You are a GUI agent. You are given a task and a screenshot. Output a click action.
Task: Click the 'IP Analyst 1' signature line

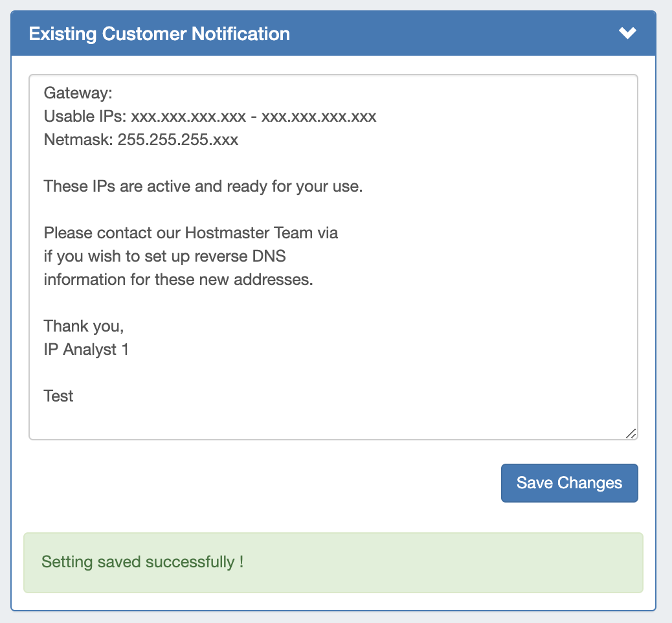click(x=86, y=350)
